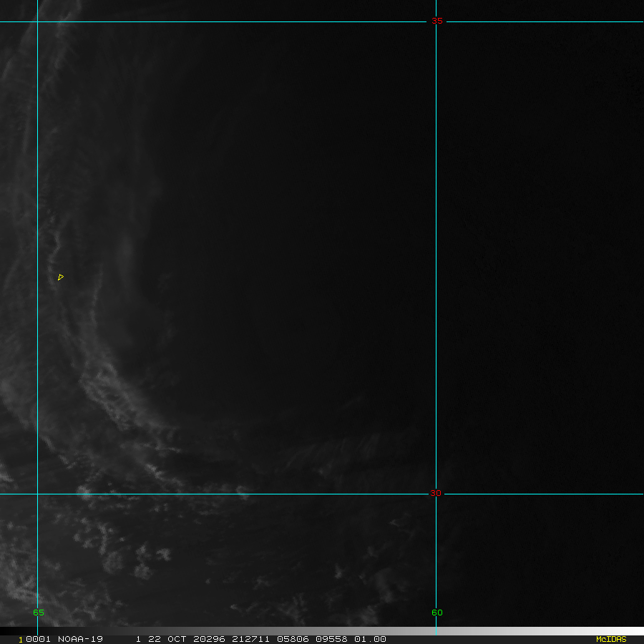
Task: Click the white end of grayscale bar
Action: 637,631
